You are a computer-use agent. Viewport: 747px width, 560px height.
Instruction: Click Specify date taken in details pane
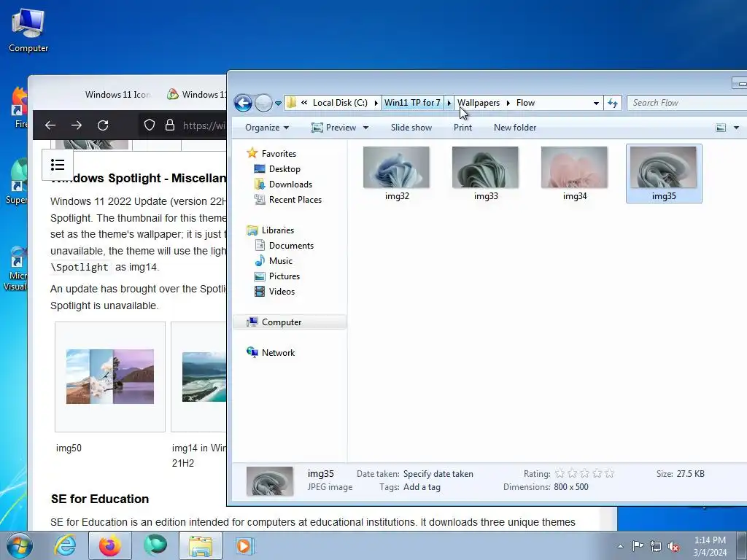click(x=438, y=474)
